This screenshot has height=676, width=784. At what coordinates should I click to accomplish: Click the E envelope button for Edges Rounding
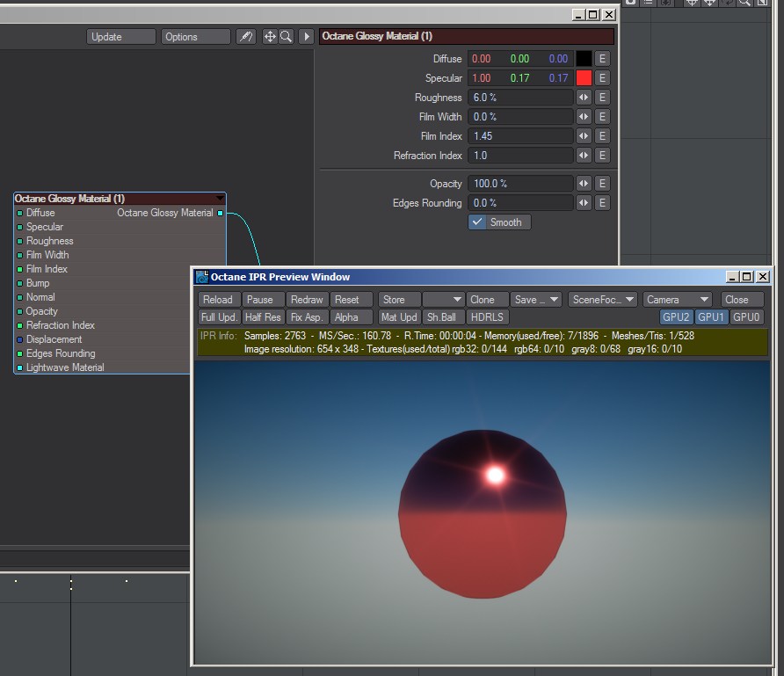(x=602, y=203)
